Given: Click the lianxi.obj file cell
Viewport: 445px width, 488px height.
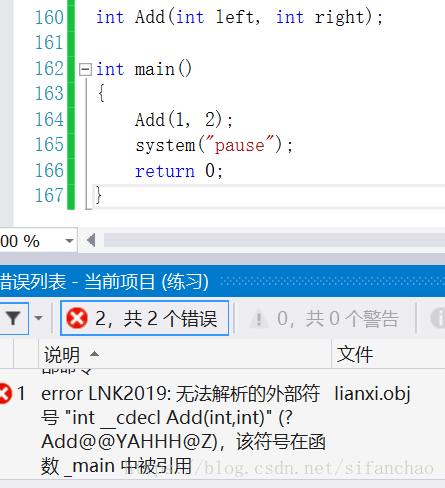Looking at the screenshot, I should pyautogui.click(x=372, y=393).
